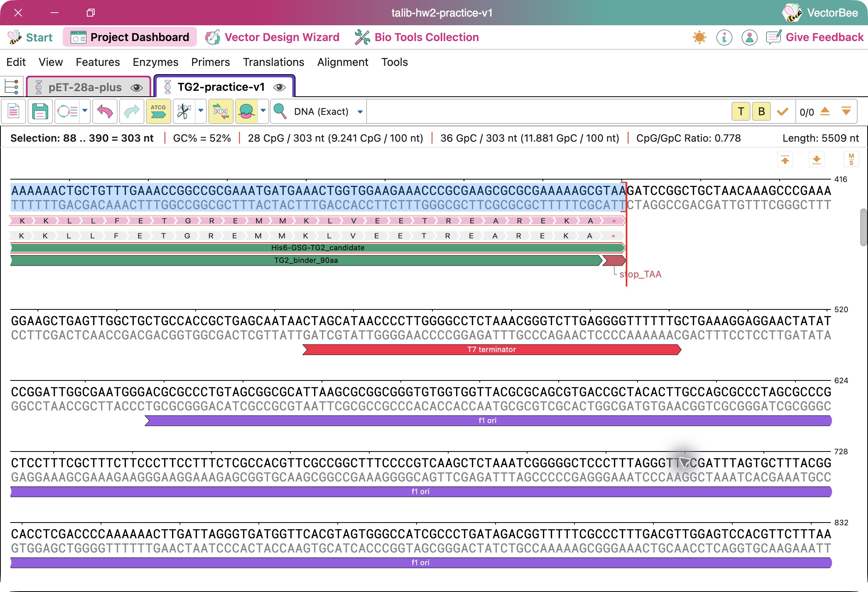Image resolution: width=868 pixels, height=592 pixels.
Task: Open the Vector Design Wizard
Action: point(272,37)
